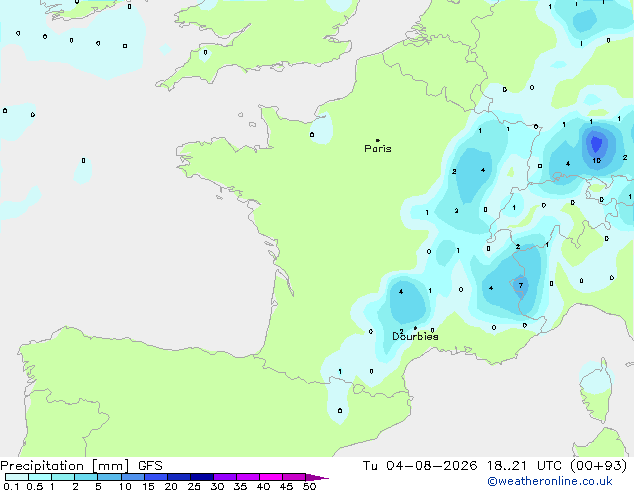This screenshot has height=490, width=634.
Task: Pick the 10–15 mm legend swatch
Action: point(133,477)
